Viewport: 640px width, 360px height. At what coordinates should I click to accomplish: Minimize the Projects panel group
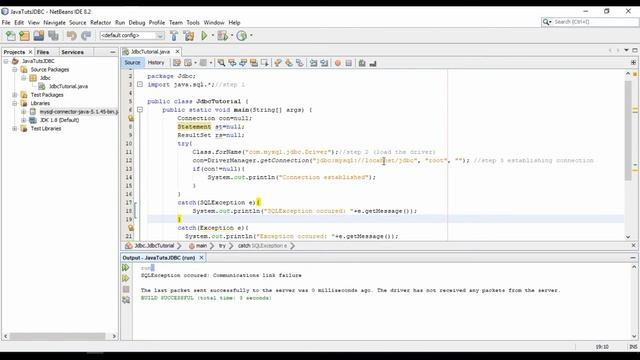113,52
